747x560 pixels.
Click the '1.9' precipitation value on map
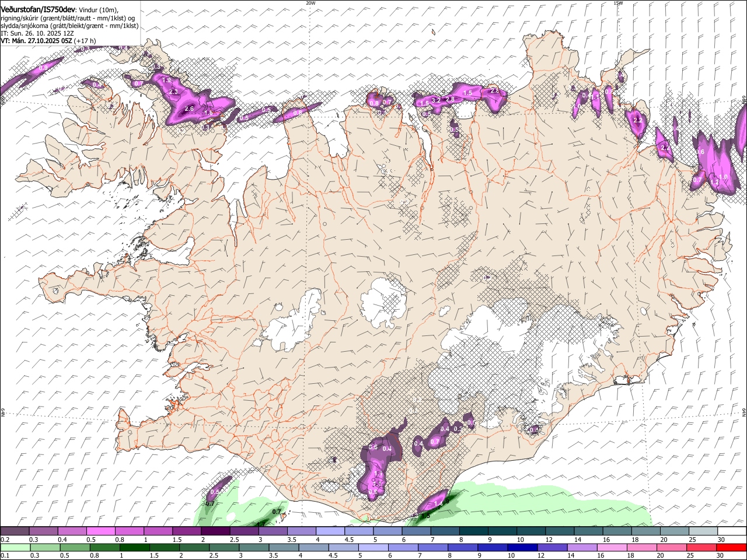tap(166, 80)
